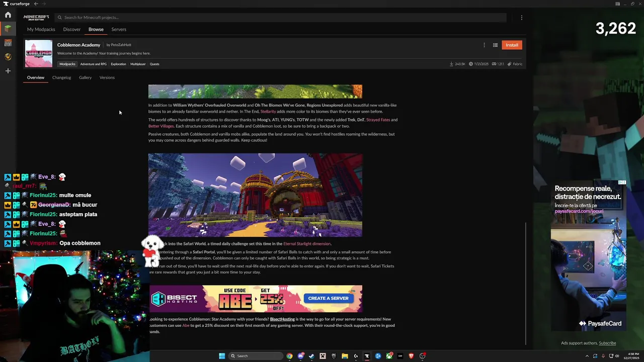
Task: Open the Better Villages link
Action: tap(161, 126)
